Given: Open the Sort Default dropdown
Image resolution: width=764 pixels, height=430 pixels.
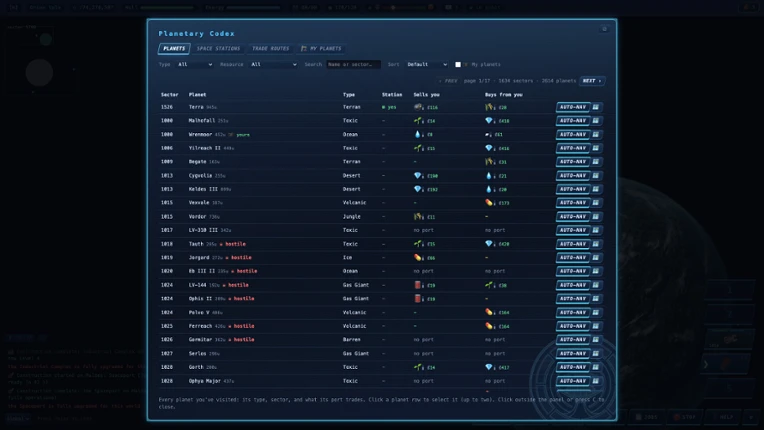Looking at the screenshot, I should click(x=427, y=64).
